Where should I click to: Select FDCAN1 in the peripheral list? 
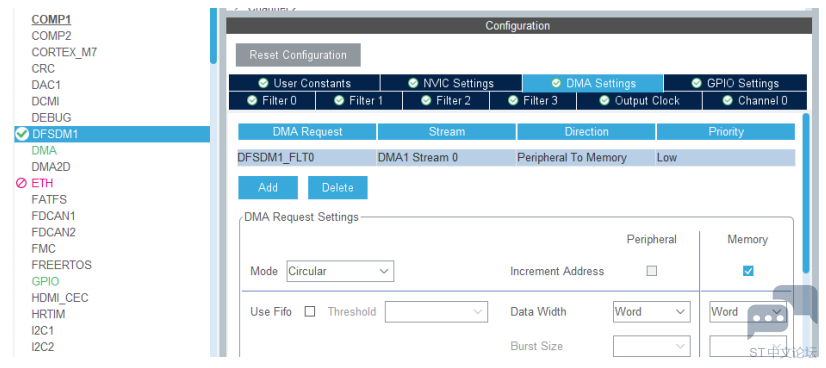pyautogui.click(x=53, y=216)
